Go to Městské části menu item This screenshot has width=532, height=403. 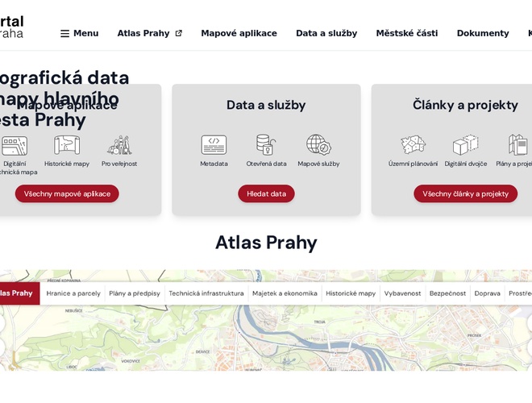(406, 34)
